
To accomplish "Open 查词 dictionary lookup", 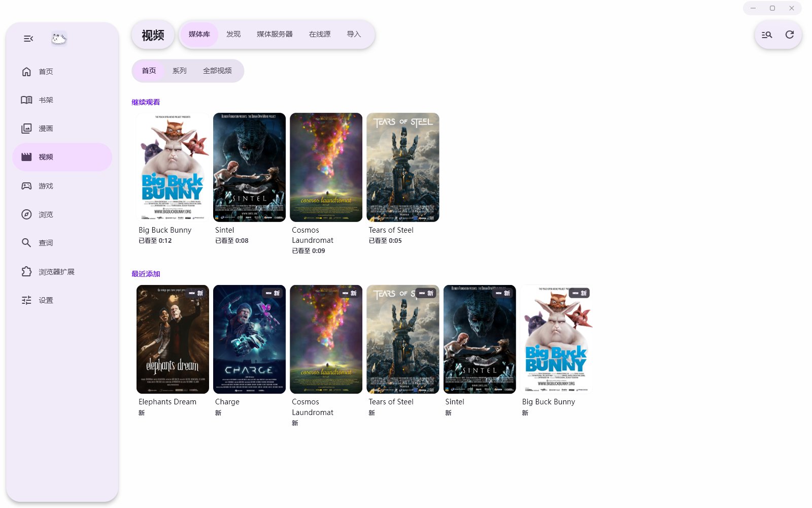I will tap(62, 243).
